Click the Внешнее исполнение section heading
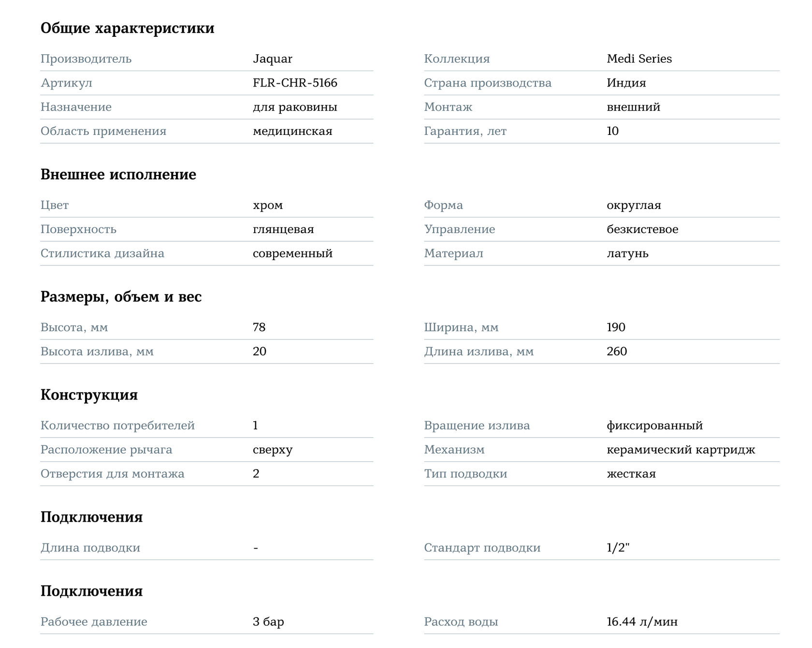Screen dimensions: 812x648 118,174
